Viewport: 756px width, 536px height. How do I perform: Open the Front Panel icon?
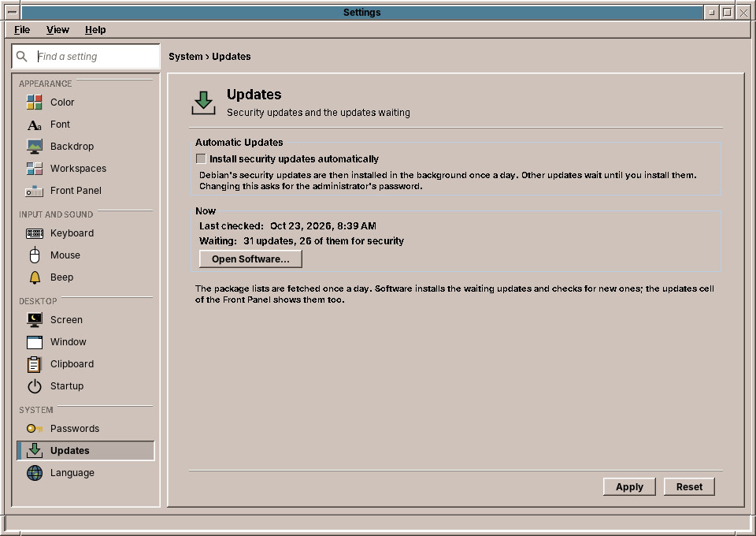34,191
